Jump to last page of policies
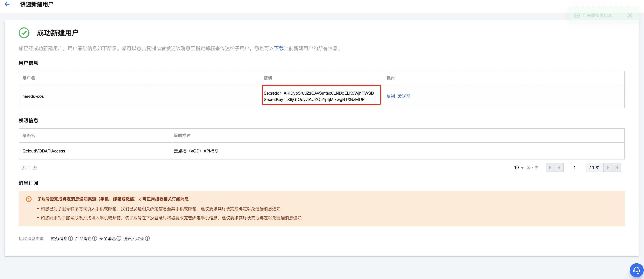This screenshot has height=279, width=644. coord(616,168)
